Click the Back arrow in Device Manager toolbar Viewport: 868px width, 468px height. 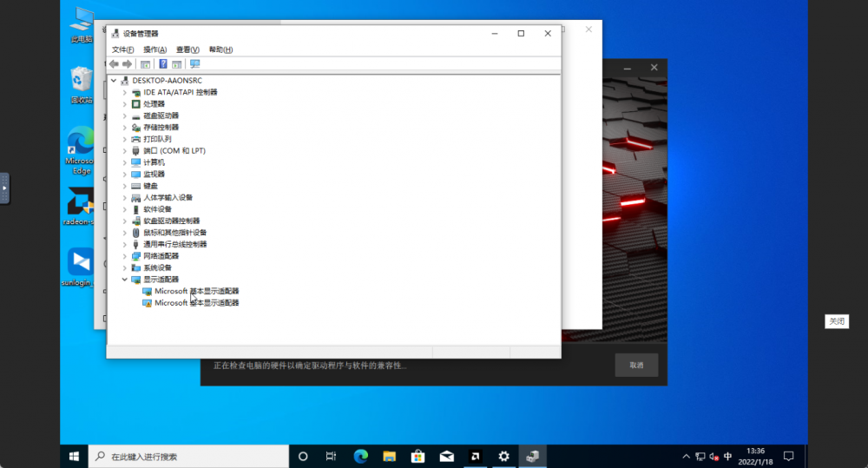pos(114,63)
